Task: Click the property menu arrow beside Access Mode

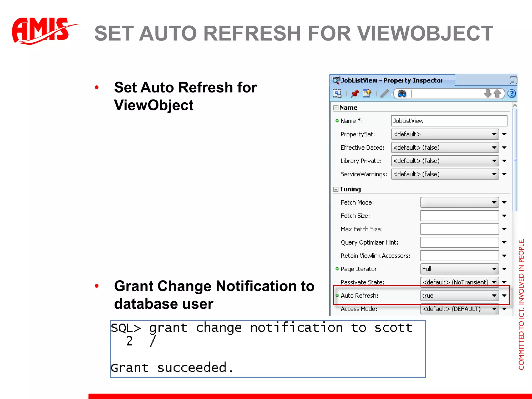Action: (504, 309)
